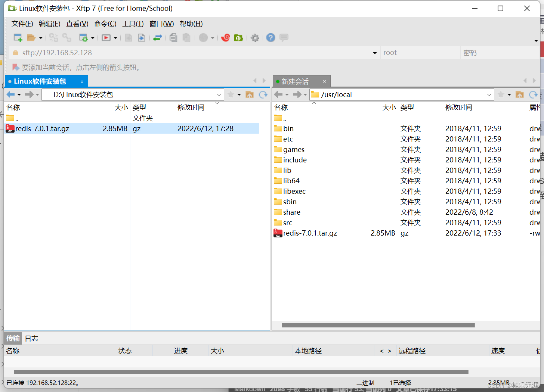The image size is (544, 392).
Task: Expand the red play screen icon's dropdown arrow
Action: tap(115, 38)
